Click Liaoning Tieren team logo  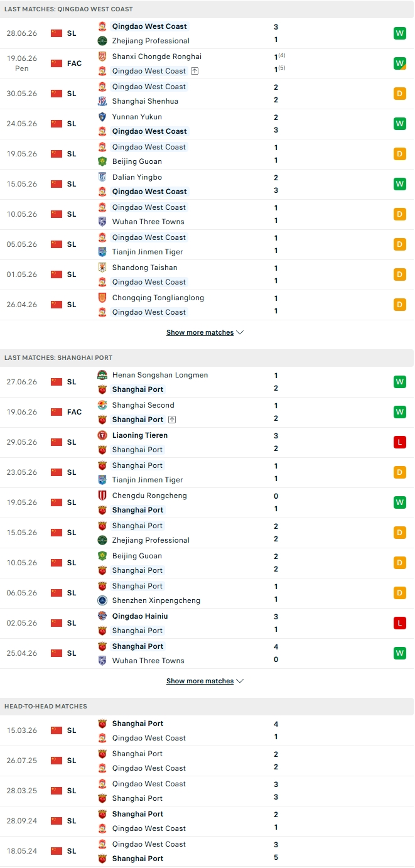coord(102,435)
